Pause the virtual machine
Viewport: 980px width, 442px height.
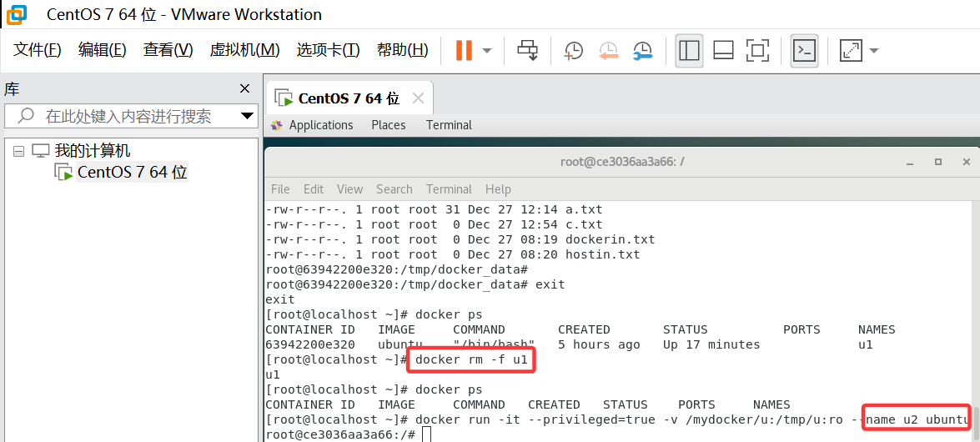tap(464, 50)
